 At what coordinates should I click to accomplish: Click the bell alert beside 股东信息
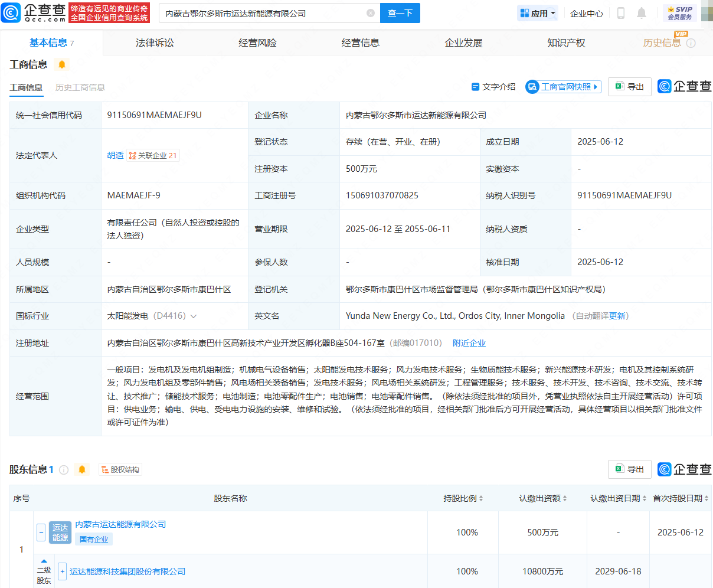point(82,469)
